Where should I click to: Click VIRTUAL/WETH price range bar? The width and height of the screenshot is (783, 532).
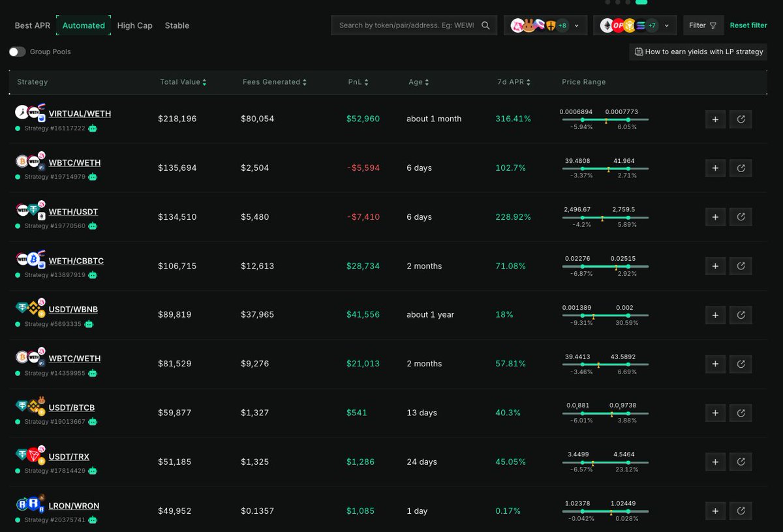pyautogui.click(x=606, y=119)
